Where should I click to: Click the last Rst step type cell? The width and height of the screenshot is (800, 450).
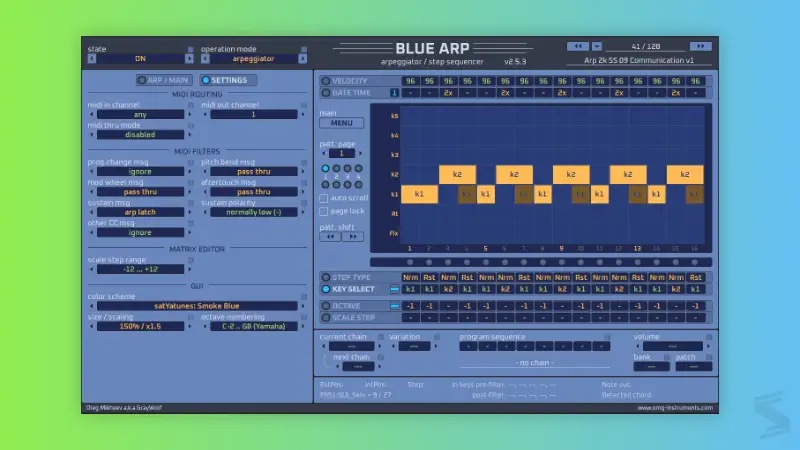click(x=695, y=278)
